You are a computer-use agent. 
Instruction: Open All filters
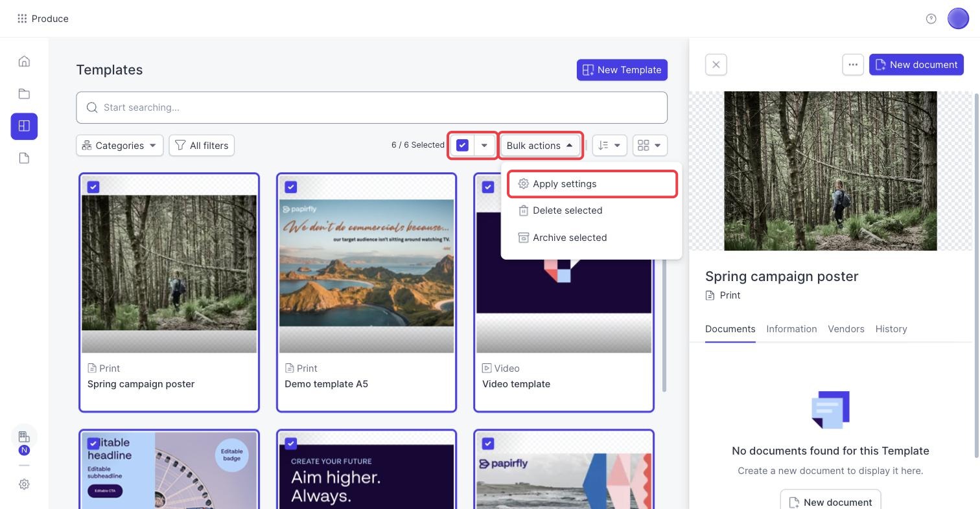pos(202,146)
